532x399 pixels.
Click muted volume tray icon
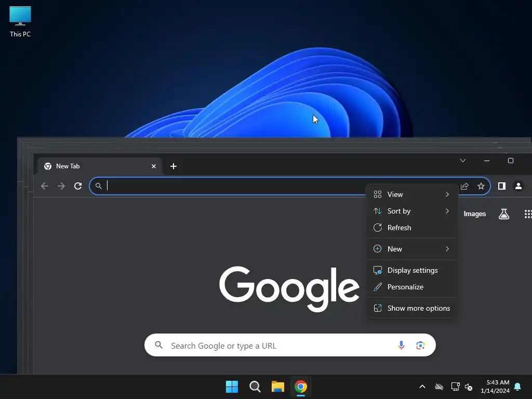(x=469, y=387)
